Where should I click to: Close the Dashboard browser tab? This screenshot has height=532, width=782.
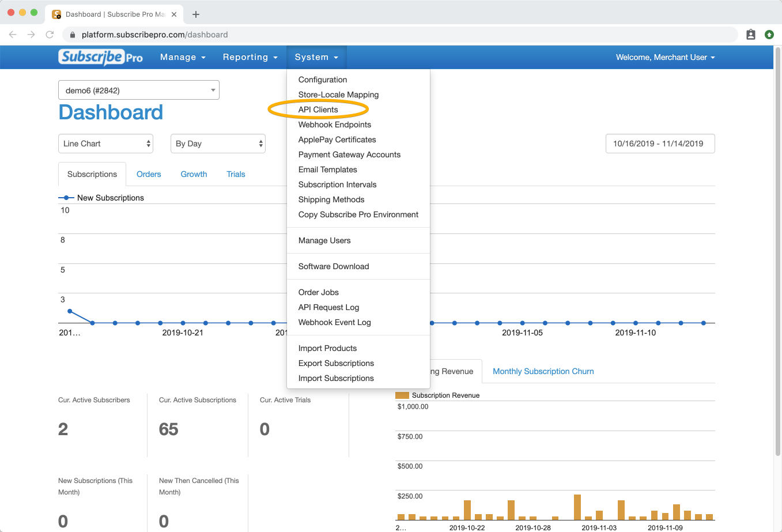[174, 14]
